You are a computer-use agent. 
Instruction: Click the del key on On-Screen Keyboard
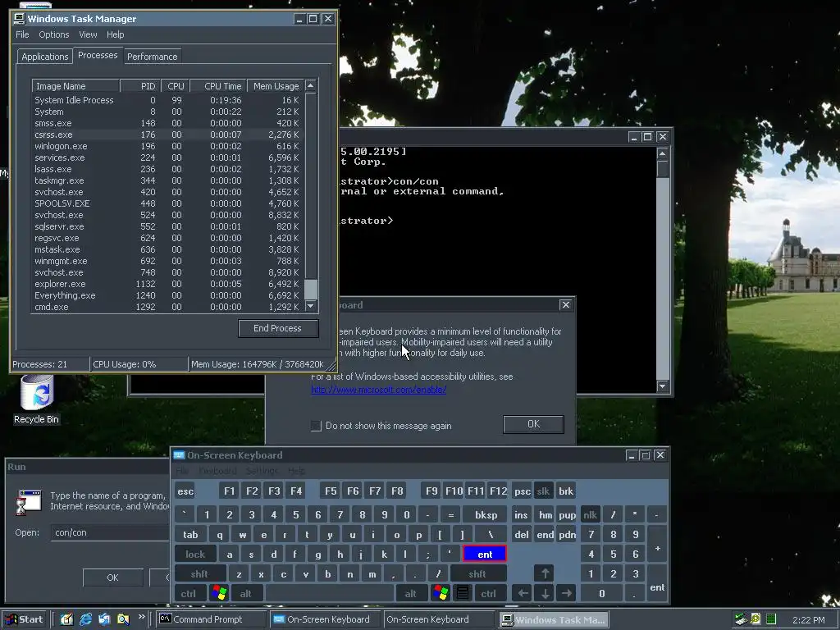point(521,534)
